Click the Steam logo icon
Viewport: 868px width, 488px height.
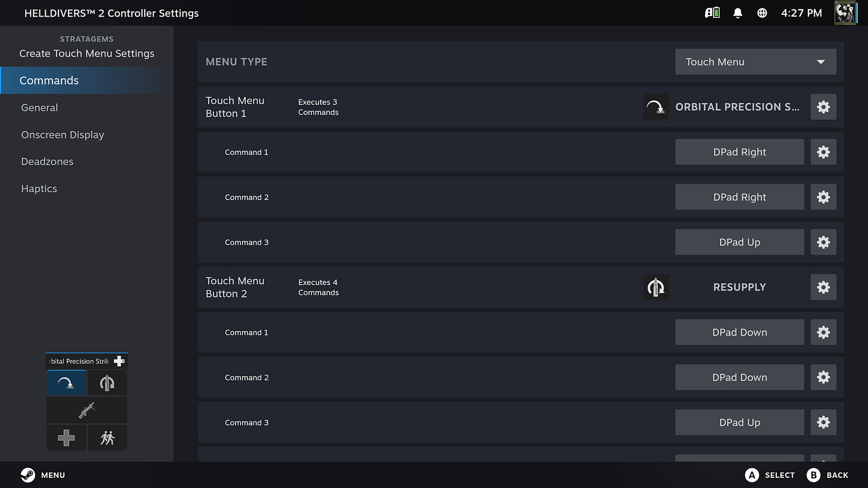28,475
